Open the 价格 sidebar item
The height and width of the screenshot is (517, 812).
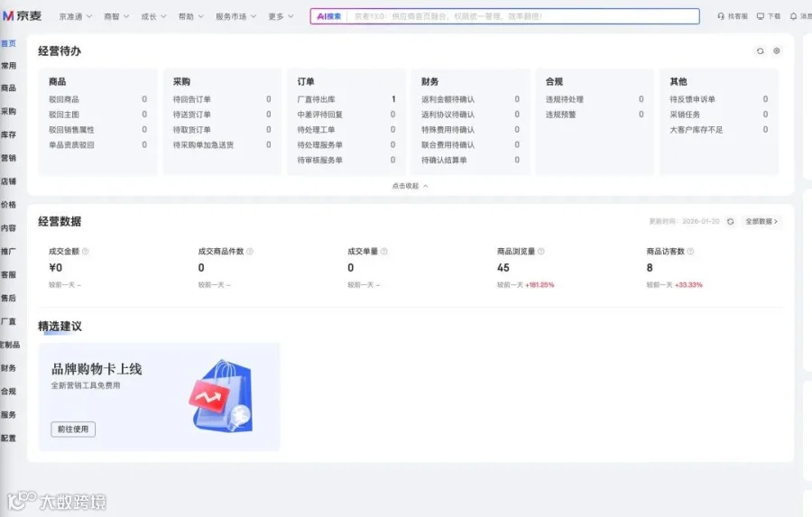(8, 205)
